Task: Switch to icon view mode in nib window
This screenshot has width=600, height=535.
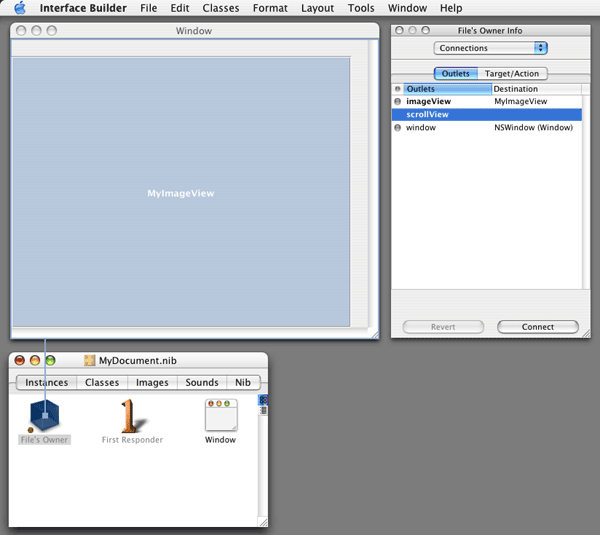Action: [264, 400]
